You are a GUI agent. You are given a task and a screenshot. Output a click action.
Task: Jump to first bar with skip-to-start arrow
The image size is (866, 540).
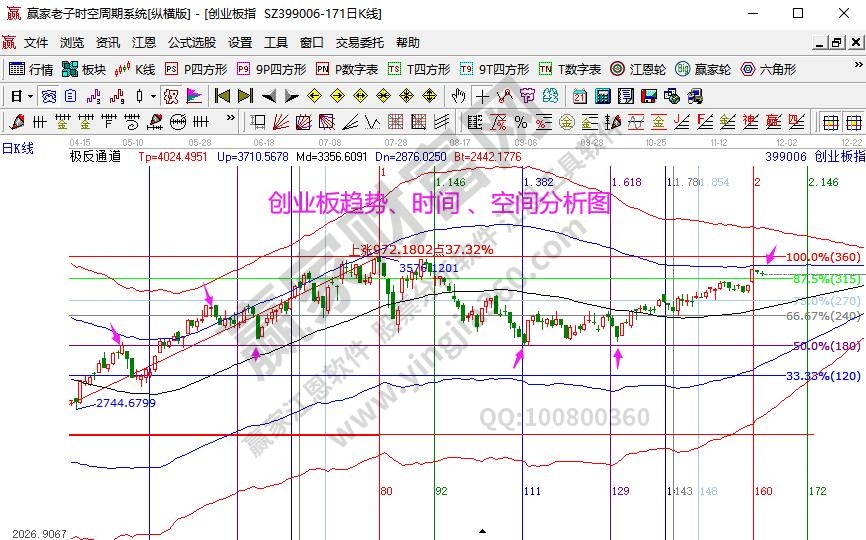coord(222,97)
